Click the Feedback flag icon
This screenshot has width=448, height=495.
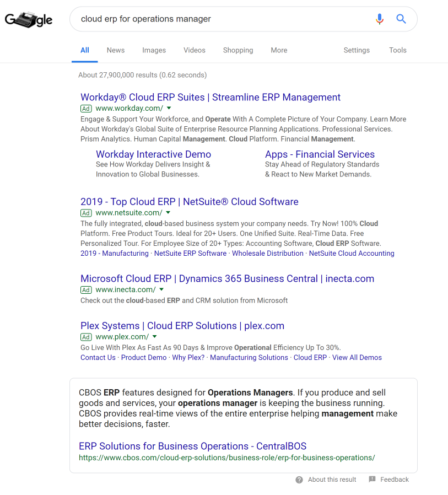click(x=373, y=480)
